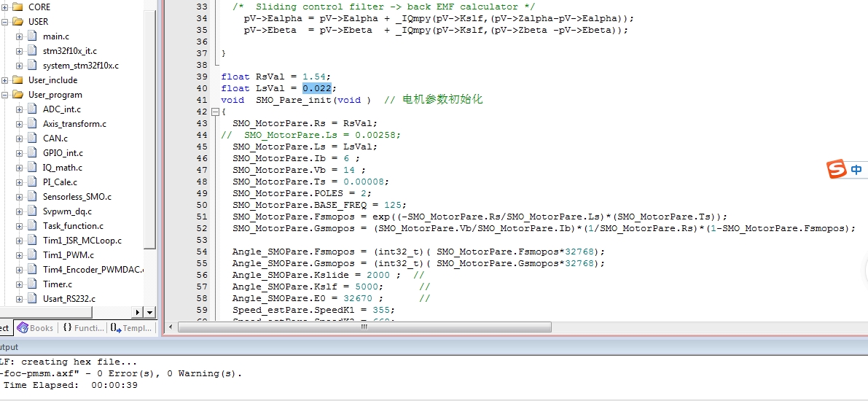
Task: Click the system_stm32f10x.c file icon
Action: [31, 66]
